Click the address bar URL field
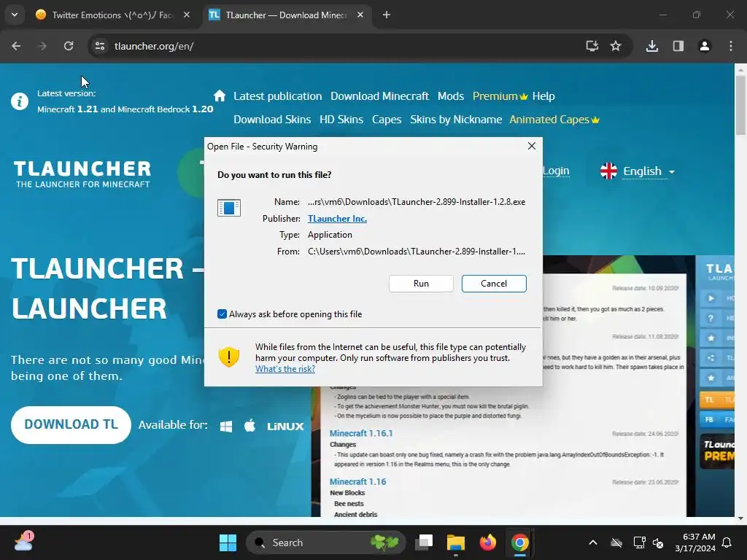This screenshot has height=560, width=747. [333, 46]
